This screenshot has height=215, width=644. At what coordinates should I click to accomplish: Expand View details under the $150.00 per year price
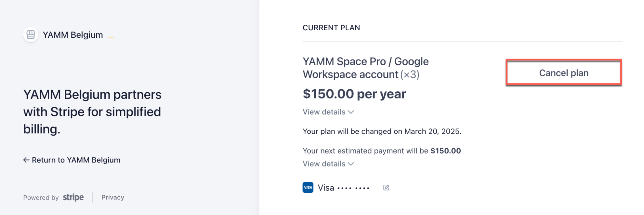point(328,112)
